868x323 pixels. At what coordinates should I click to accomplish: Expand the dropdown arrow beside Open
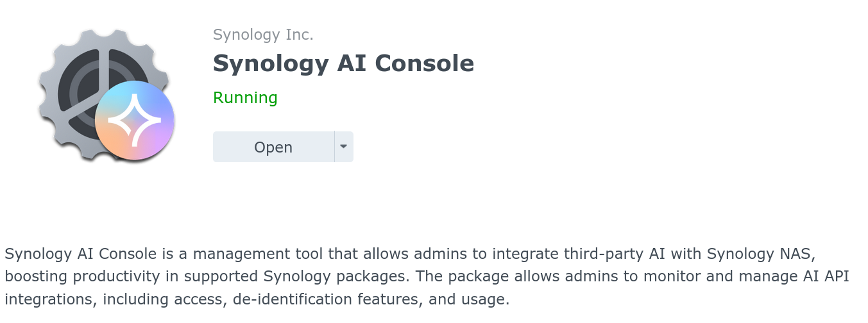click(344, 147)
